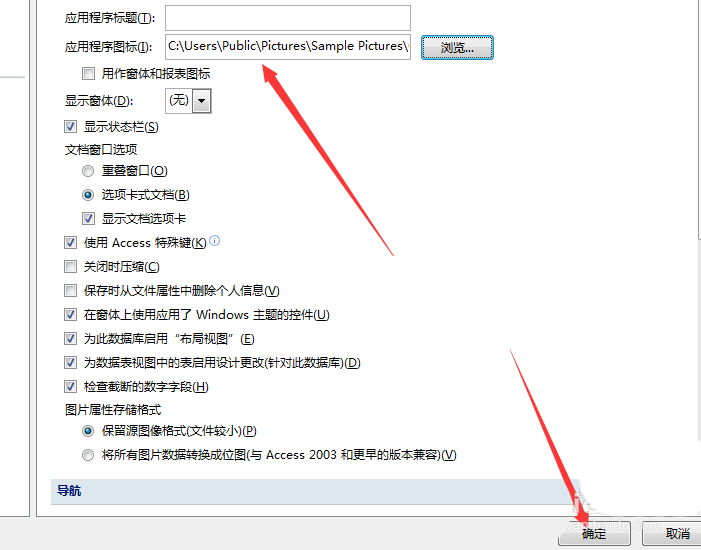
Task: Toggle Windows 主题的控件 checkbox
Action: click(x=70, y=314)
